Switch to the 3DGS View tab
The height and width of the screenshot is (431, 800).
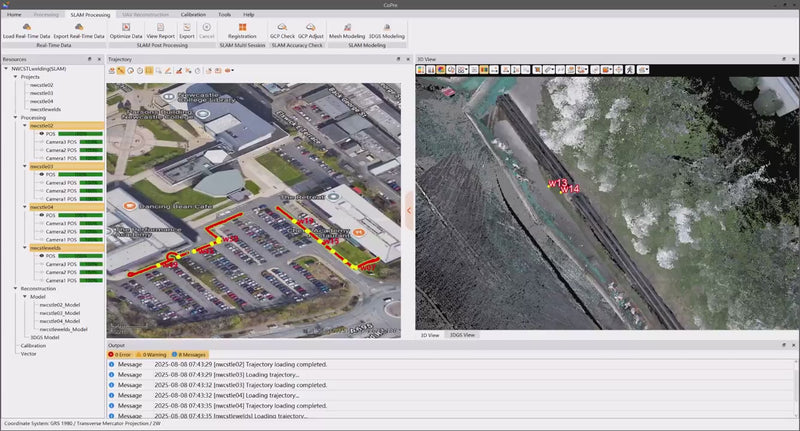[462, 335]
